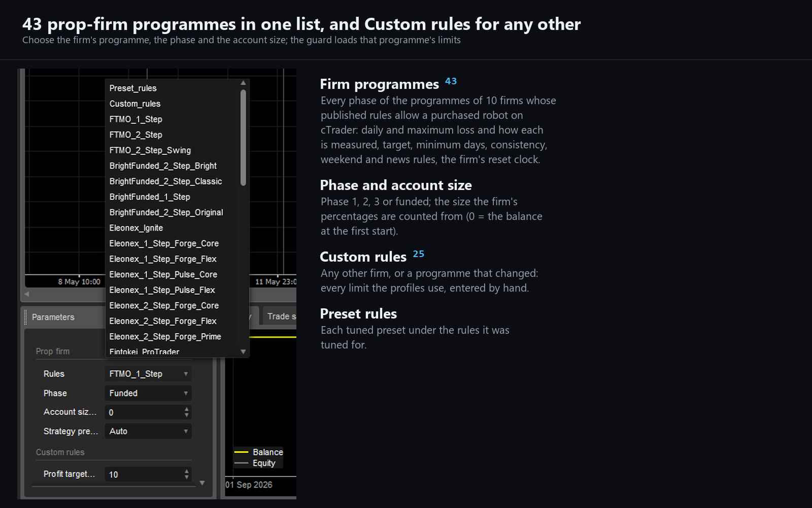Click the "Phase" parameter label
Screen dimensions: 812x508
coord(55,393)
